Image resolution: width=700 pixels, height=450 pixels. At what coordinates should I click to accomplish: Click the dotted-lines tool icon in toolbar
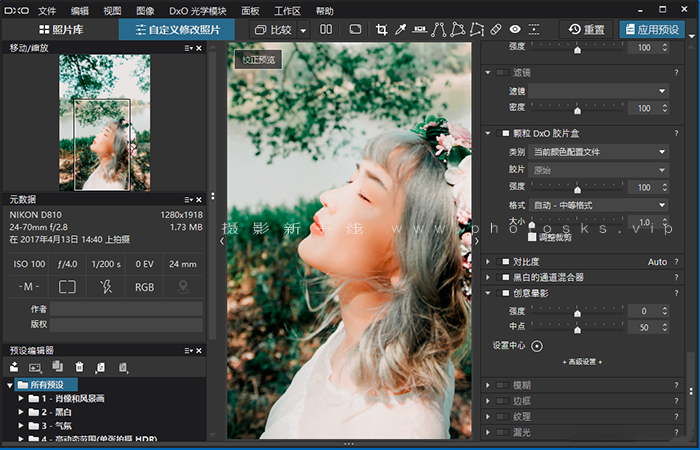coord(534,30)
